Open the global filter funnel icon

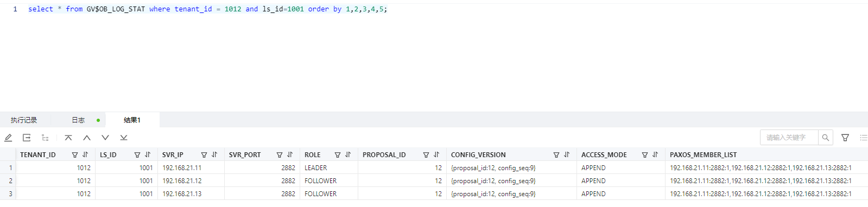pyautogui.click(x=845, y=138)
